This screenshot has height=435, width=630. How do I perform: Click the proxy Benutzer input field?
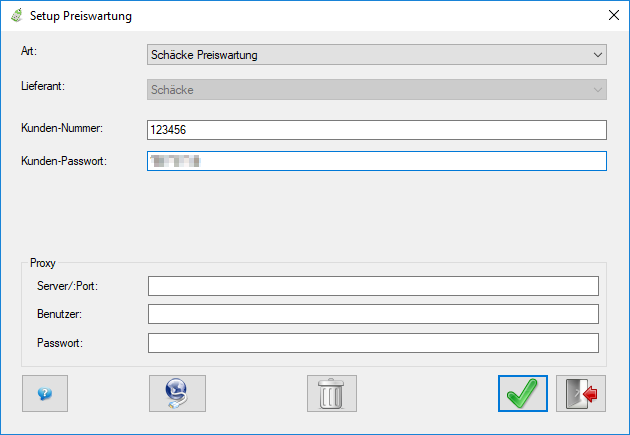(373, 314)
